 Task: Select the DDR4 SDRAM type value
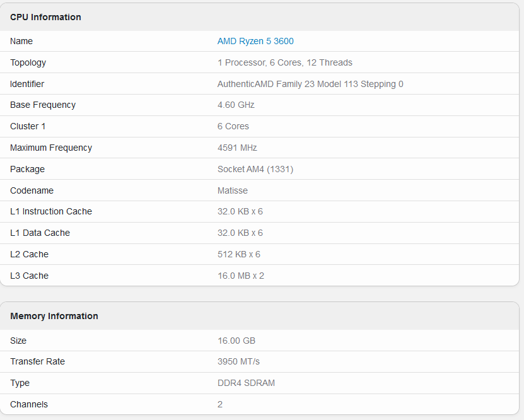pyautogui.click(x=246, y=383)
